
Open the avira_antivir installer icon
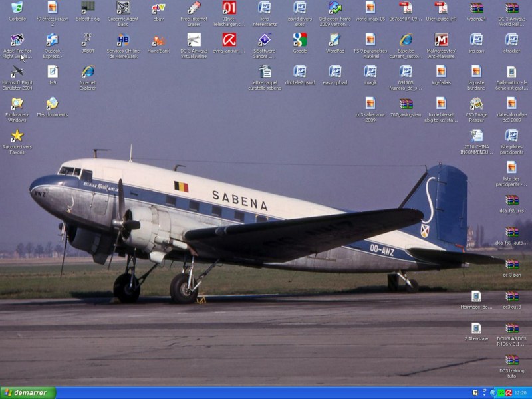point(229,40)
